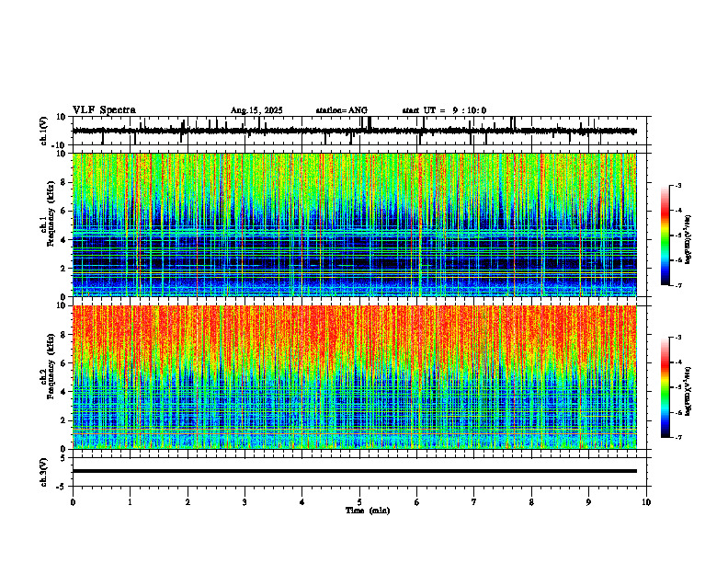The image size is (728, 563).
Task: Click the time axis tick label "4"
Action: click(302, 502)
